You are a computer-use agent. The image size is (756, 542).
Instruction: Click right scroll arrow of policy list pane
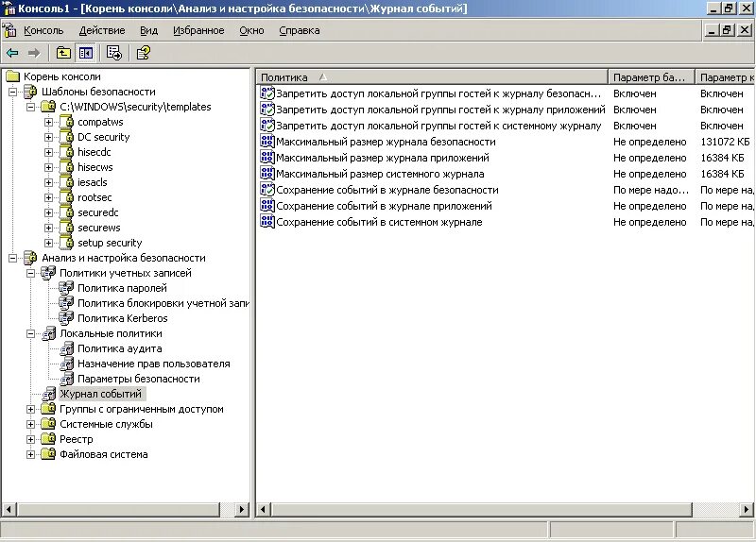coord(746,509)
